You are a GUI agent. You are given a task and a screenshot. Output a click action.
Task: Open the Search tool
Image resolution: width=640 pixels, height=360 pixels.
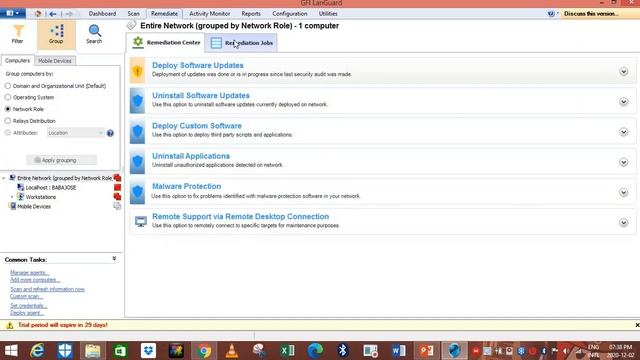94,34
